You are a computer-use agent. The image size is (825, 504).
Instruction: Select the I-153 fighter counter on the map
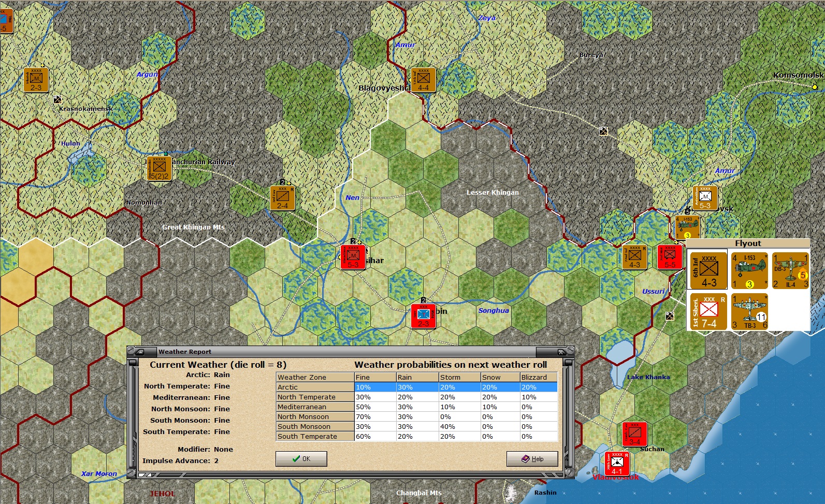[x=687, y=227]
